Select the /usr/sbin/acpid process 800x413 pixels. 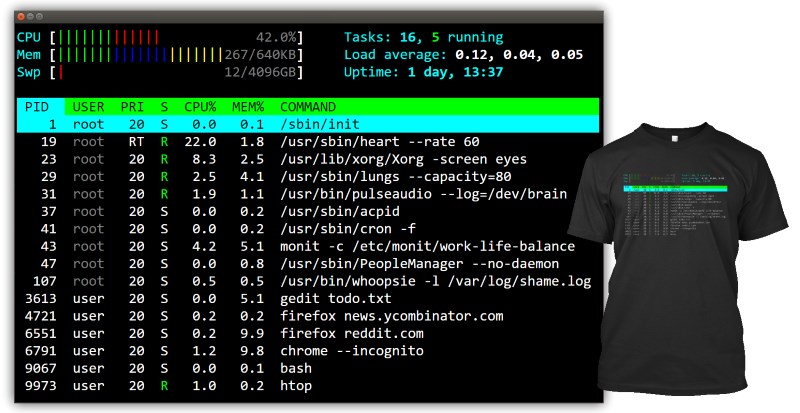(308, 211)
